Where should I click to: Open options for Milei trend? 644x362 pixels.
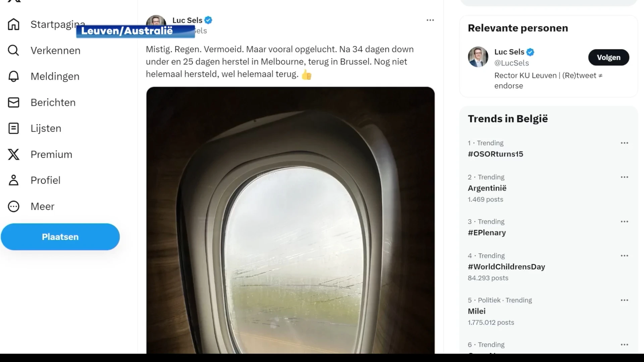[624, 300]
